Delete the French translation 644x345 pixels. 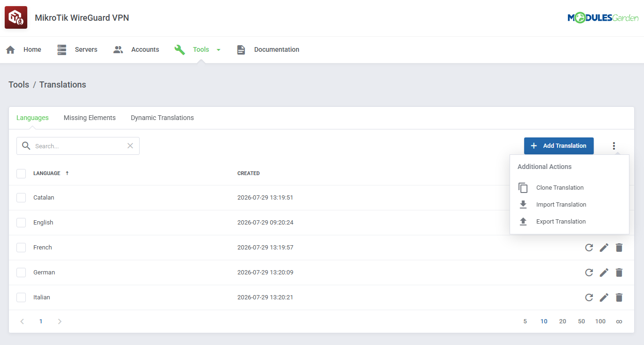coord(619,248)
